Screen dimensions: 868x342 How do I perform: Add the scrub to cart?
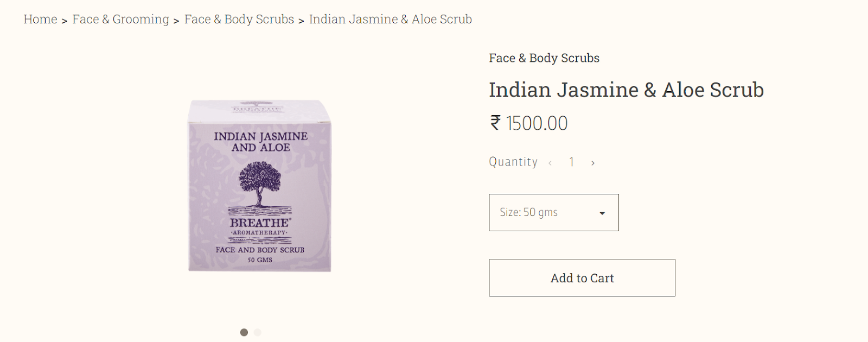click(582, 277)
